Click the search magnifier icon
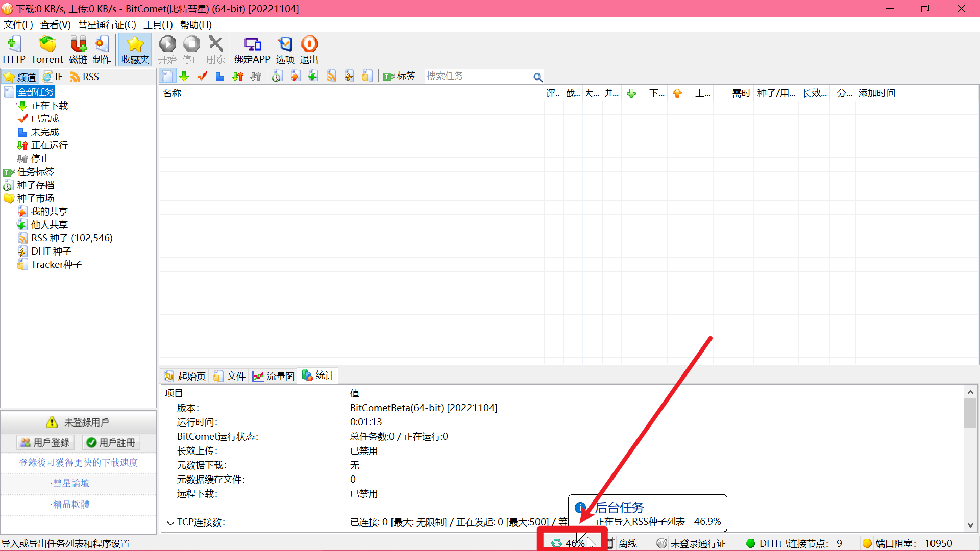 pos(537,77)
